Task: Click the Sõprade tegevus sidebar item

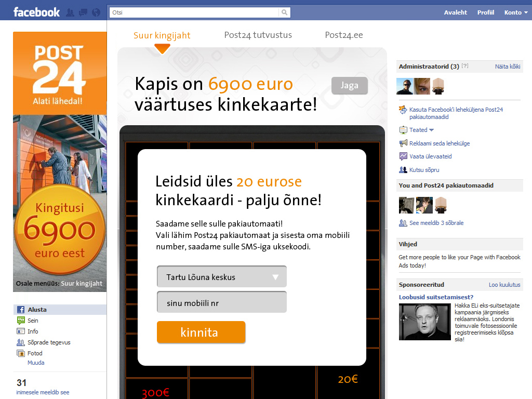Action: [x=49, y=342]
